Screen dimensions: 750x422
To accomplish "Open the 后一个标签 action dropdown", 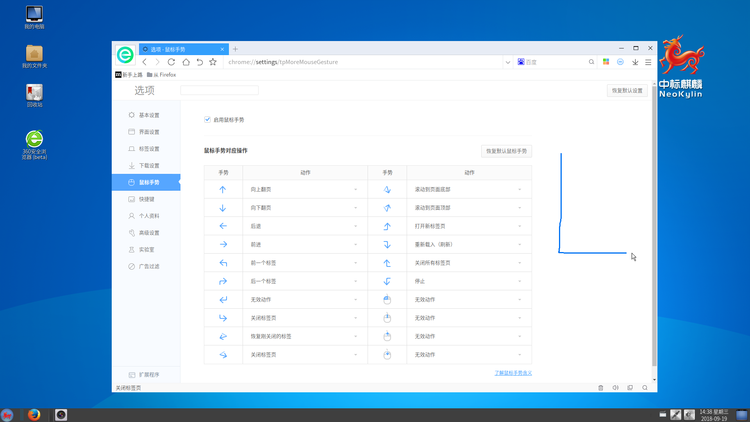I will (305, 281).
